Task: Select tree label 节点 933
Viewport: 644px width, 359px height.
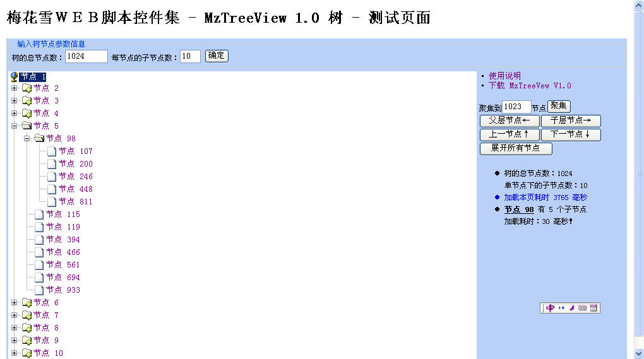Action: (x=63, y=290)
